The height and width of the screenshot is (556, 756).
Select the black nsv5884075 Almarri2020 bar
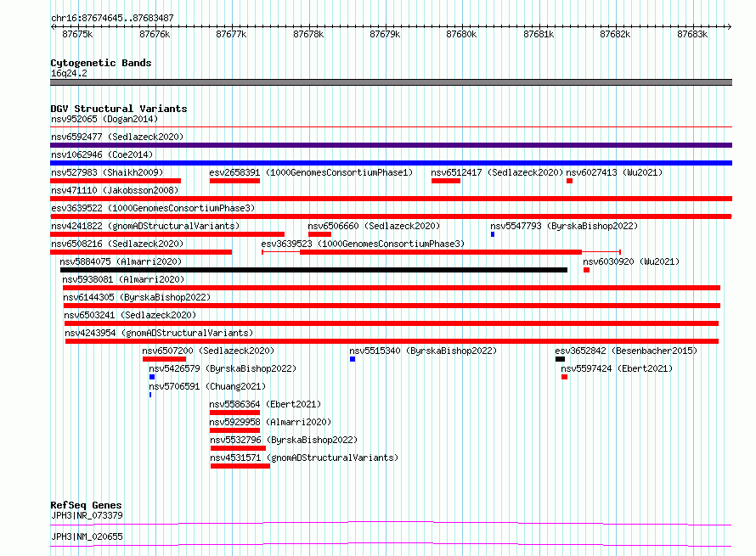(x=314, y=270)
